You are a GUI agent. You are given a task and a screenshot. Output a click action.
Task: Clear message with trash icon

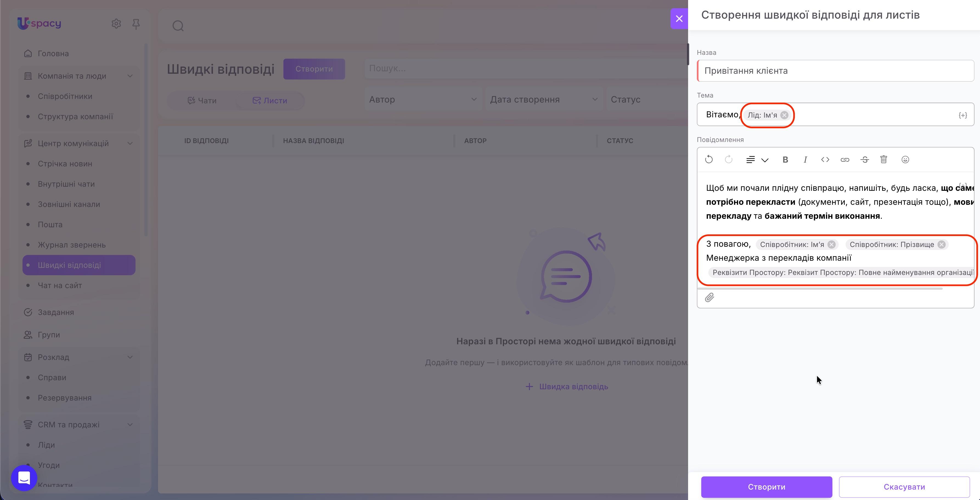point(884,159)
